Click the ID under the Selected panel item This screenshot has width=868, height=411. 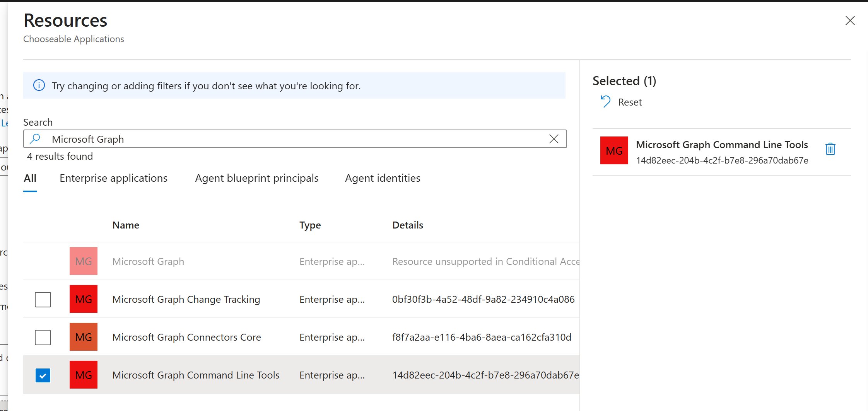pos(722,160)
